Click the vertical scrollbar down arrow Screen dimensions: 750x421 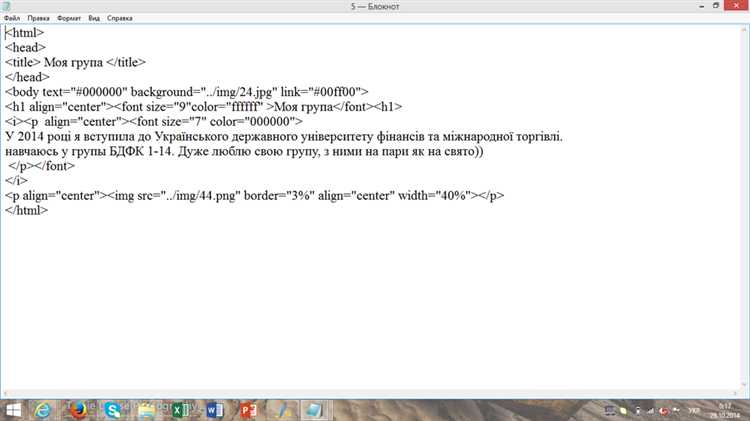click(x=744, y=384)
